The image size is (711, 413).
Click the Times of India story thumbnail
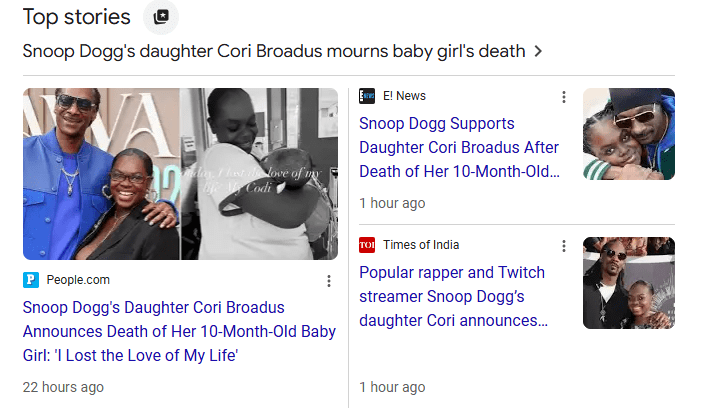point(629,283)
